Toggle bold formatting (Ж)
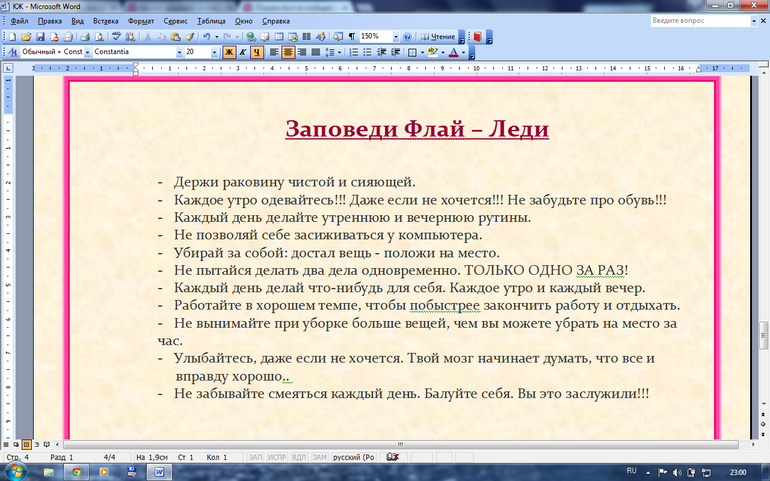 click(229, 52)
